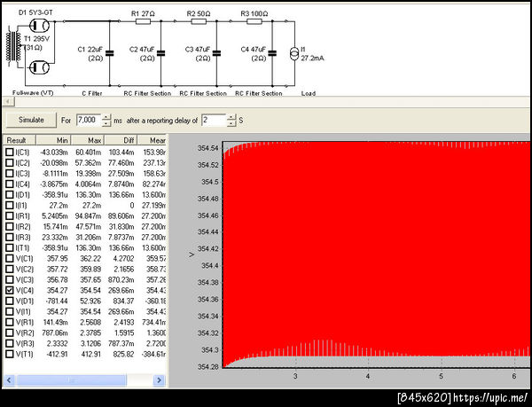Check the V(I1) result checkbox
Viewport: 532px width, 407px height.
(10, 312)
